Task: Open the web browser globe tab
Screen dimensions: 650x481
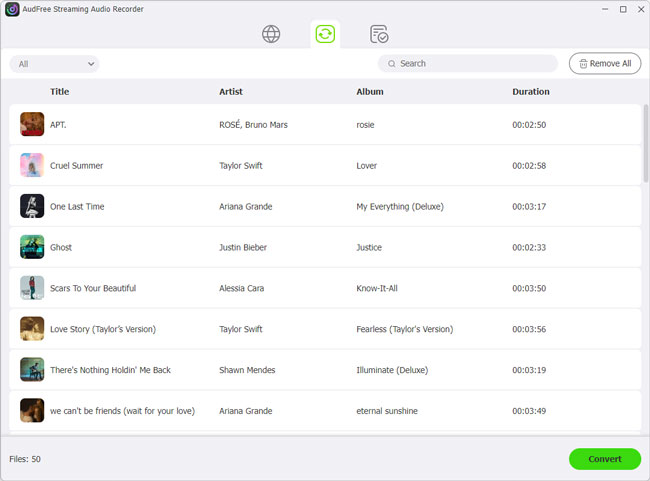Action: click(271, 34)
